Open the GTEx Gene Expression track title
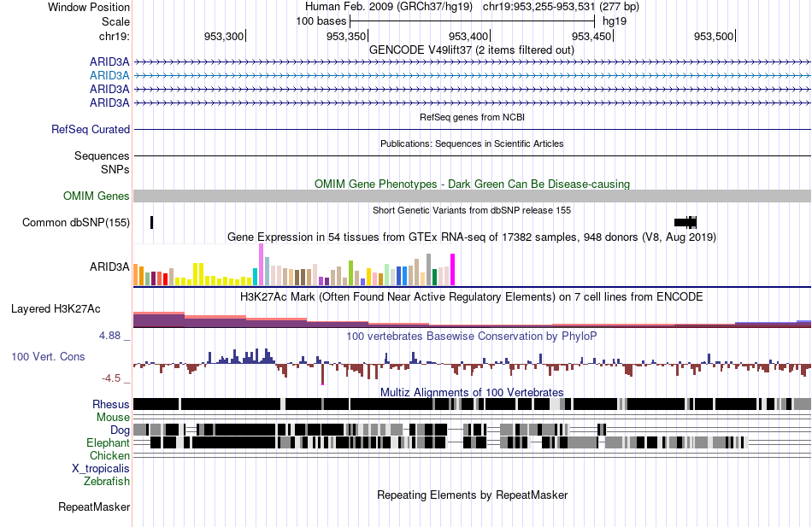 pos(472,237)
